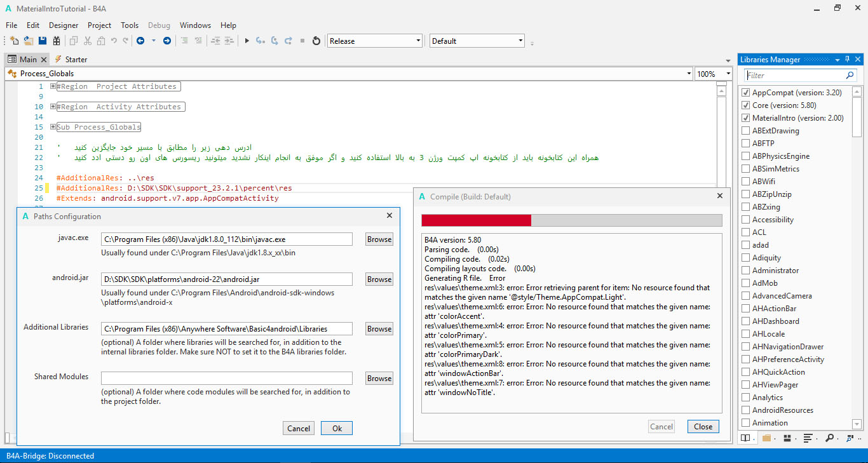Uncheck the AppCompat library checkbox

point(746,93)
